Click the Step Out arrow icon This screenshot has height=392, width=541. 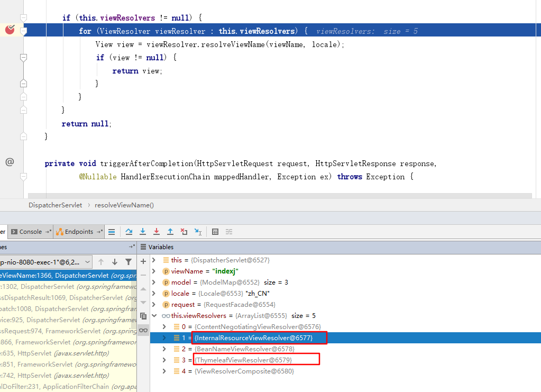point(170,232)
